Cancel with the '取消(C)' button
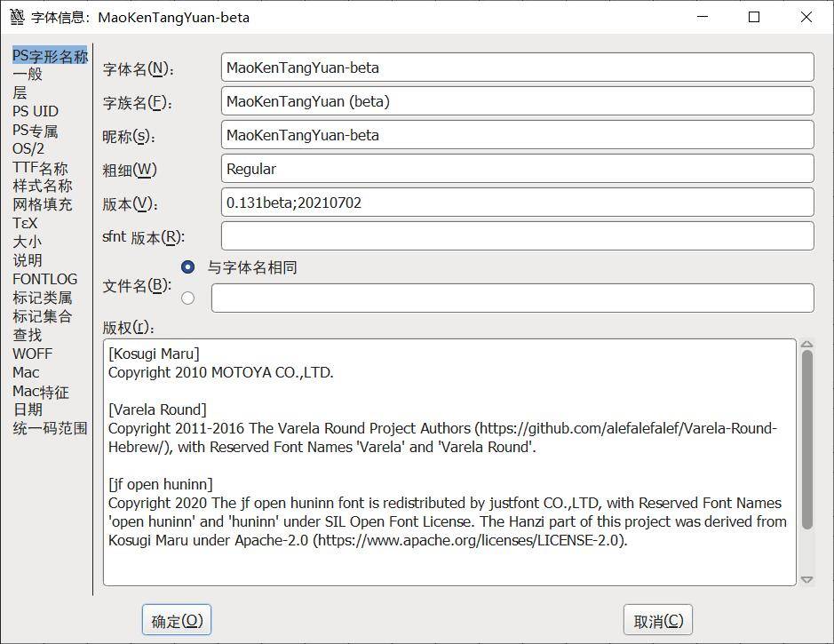834x644 pixels. click(658, 620)
